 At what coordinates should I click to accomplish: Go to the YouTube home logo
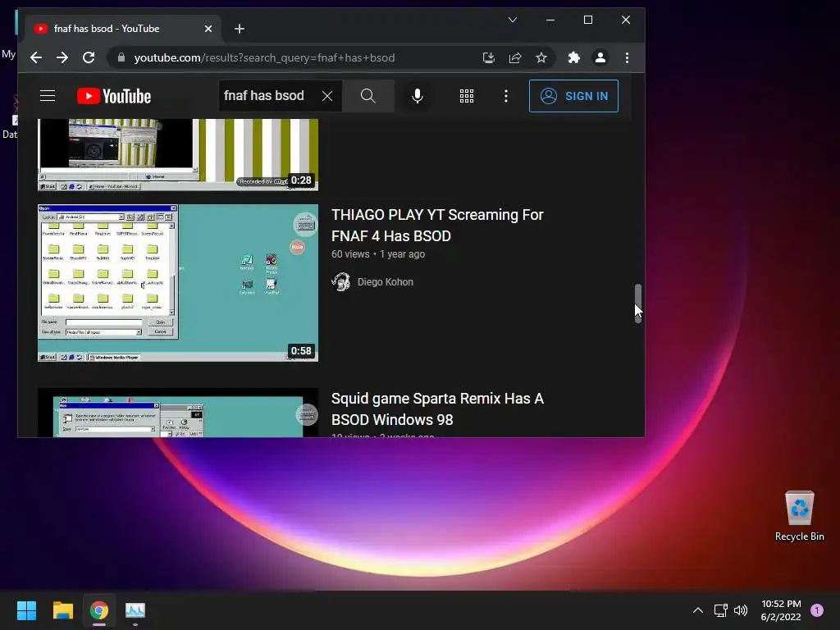[114, 96]
